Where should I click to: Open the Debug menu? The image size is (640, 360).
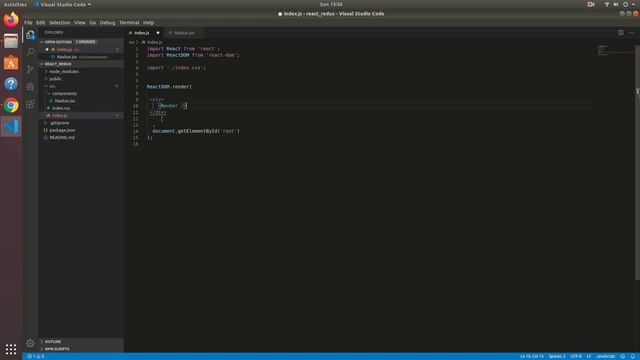(107, 23)
